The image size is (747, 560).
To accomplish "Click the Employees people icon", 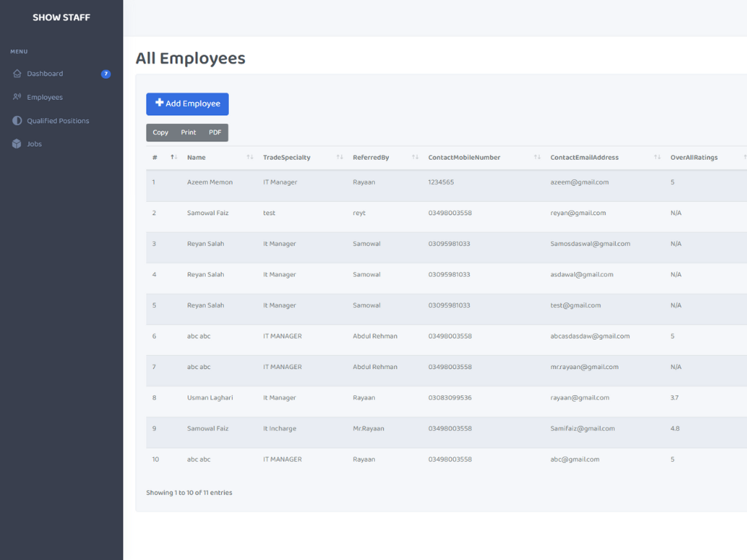I will click(x=17, y=97).
